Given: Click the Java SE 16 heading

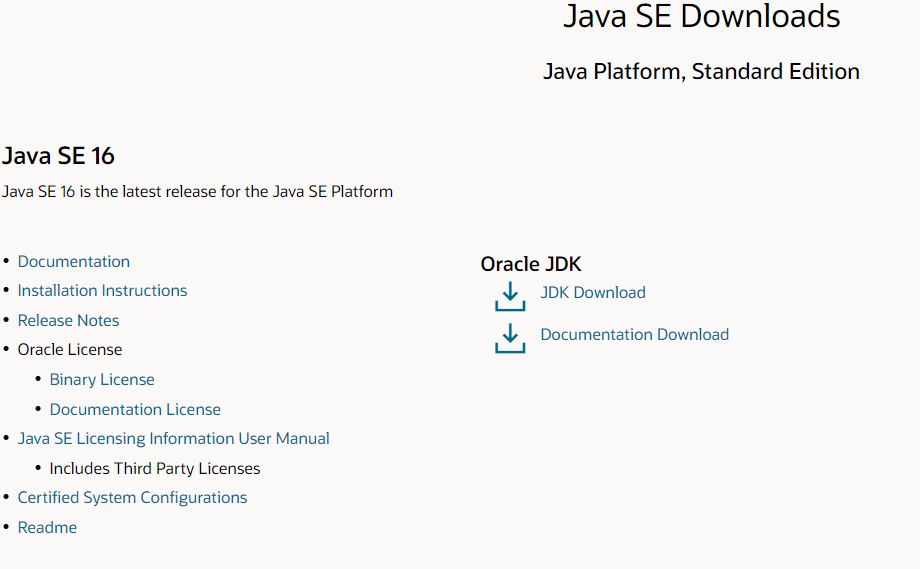Looking at the screenshot, I should (x=58, y=156).
